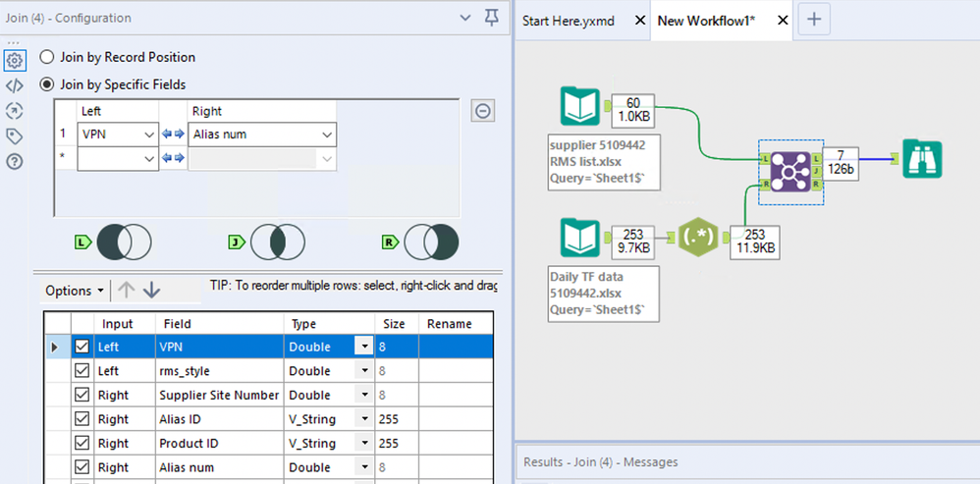
Task: Open the Type dropdown for VPN row
Action: pyautogui.click(x=363, y=347)
